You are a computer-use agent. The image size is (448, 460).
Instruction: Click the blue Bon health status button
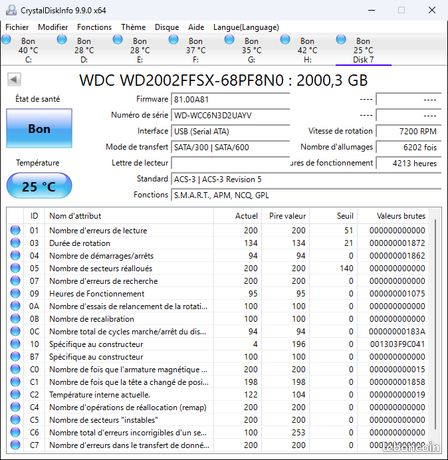coord(39,128)
